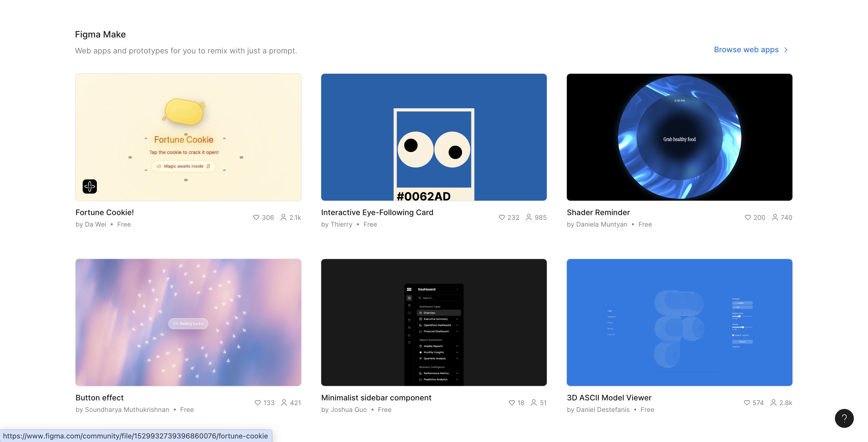Like Fortune Cookie via heart icon
This screenshot has height=442, width=868.
pyautogui.click(x=256, y=217)
